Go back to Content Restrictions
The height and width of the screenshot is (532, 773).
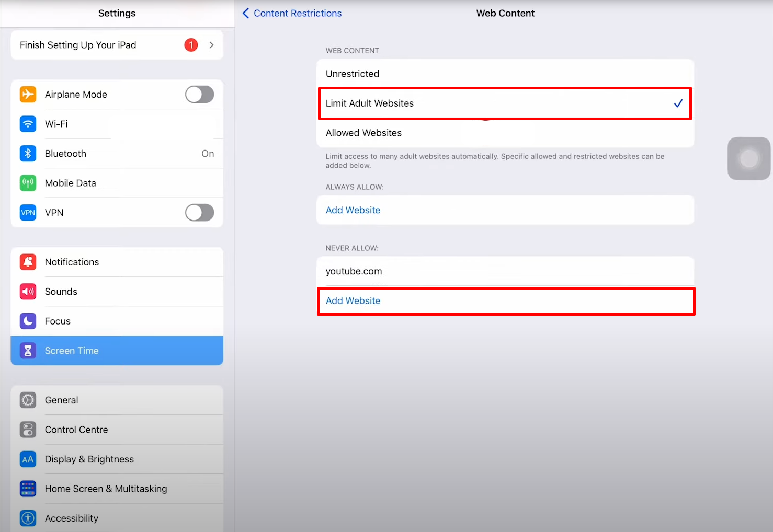(292, 14)
